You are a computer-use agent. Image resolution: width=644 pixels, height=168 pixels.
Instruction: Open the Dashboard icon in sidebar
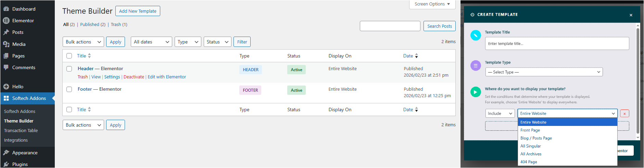coord(6,9)
